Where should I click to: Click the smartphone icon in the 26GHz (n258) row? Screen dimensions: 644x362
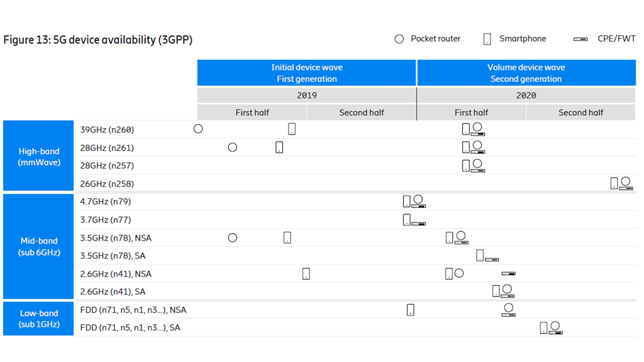pos(614,182)
